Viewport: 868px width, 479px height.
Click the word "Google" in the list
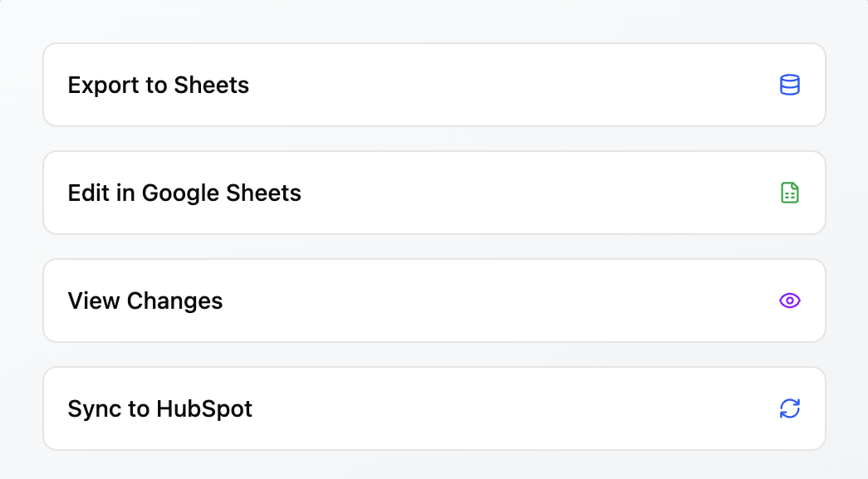pos(181,193)
